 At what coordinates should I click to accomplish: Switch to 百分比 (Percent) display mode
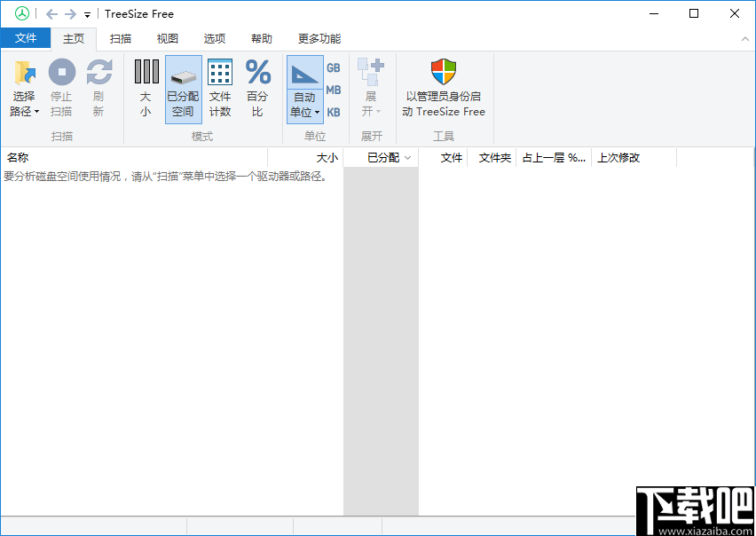click(257, 87)
